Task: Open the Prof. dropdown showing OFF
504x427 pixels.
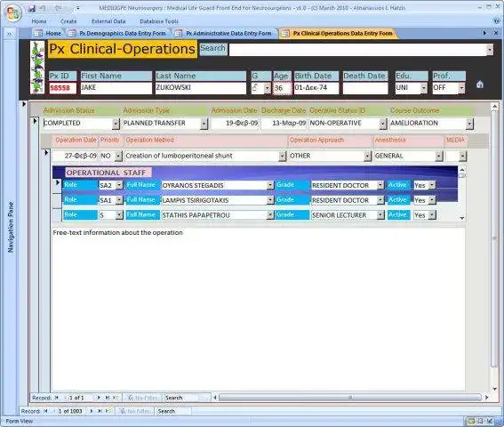Action: [461, 88]
